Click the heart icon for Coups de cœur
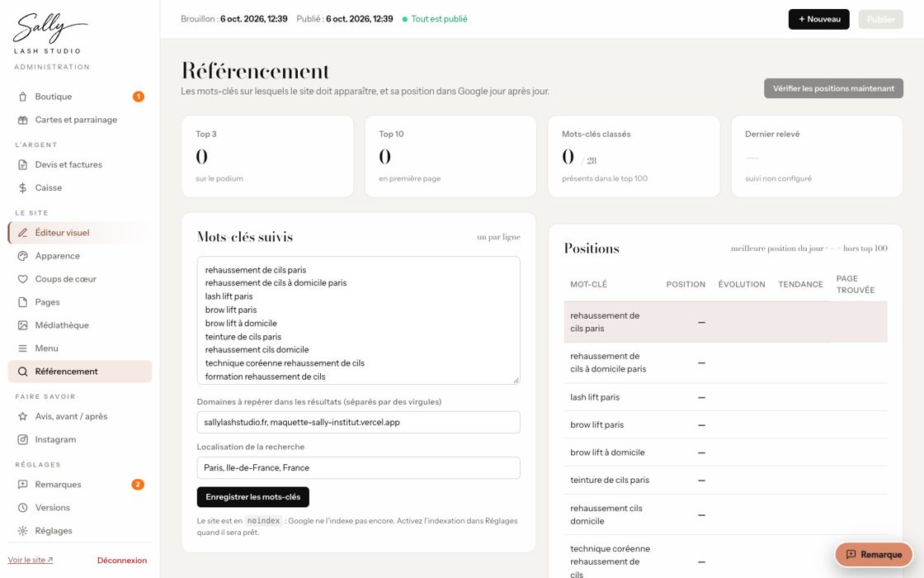Viewport: 924px width, 578px height. (x=22, y=279)
